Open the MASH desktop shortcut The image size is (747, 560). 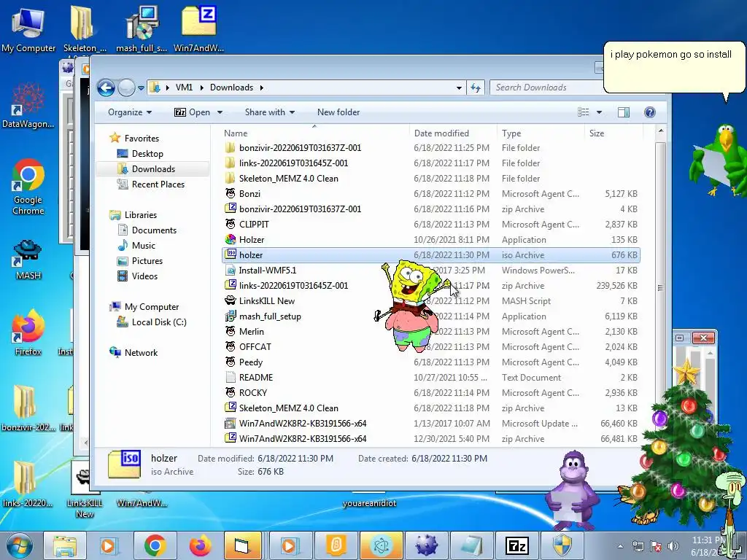[28, 260]
